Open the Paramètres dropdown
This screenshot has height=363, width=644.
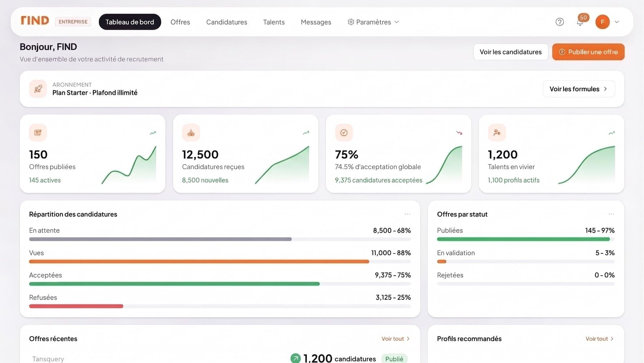(374, 22)
